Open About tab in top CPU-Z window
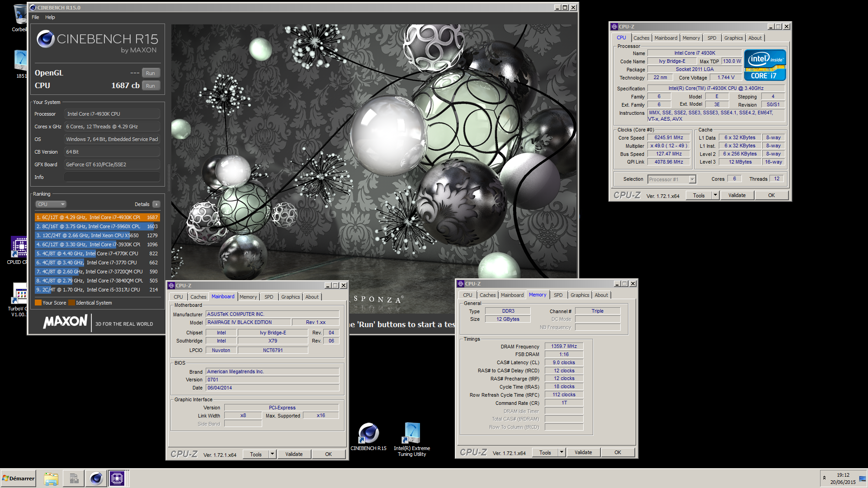This screenshot has width=868, height=488. (x=755, y=38)
